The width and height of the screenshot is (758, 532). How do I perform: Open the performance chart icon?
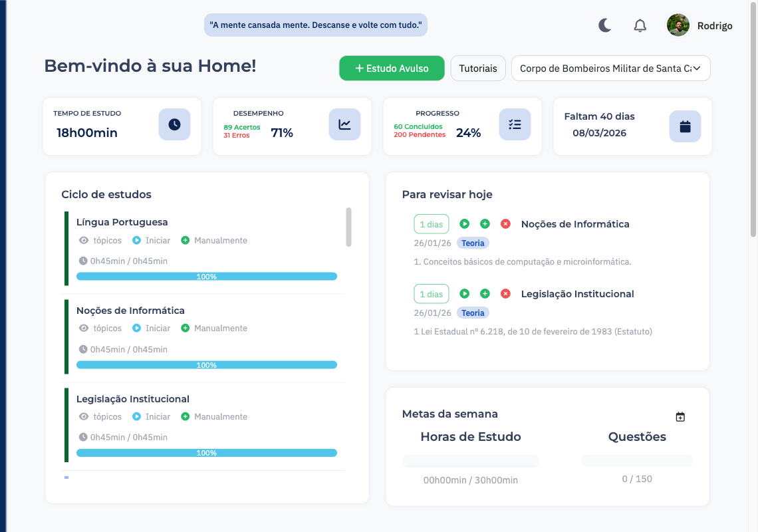tap(344, 124)
